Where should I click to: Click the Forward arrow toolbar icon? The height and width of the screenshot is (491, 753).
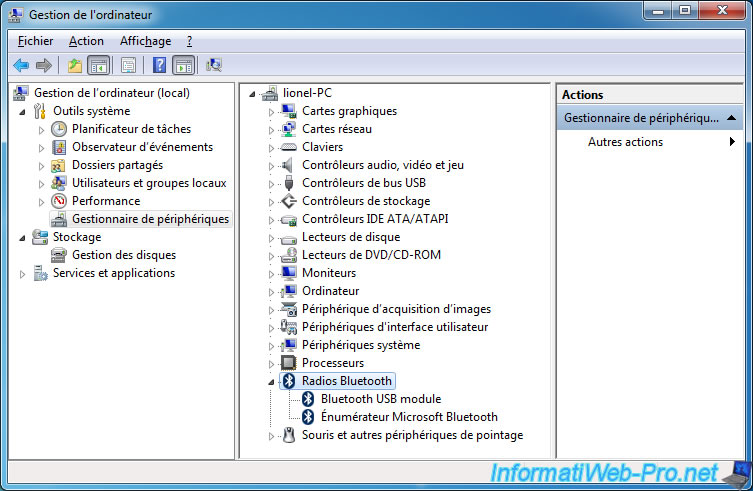point(44,65)
